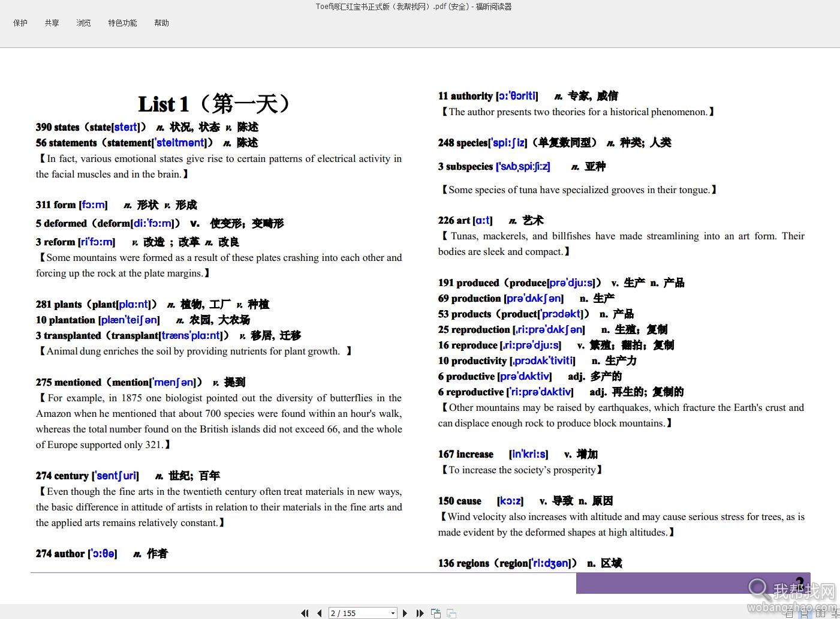Screen dimensions: 840x619
Task: Click the entry '274 author'
Action: click(x=101, y=554)
